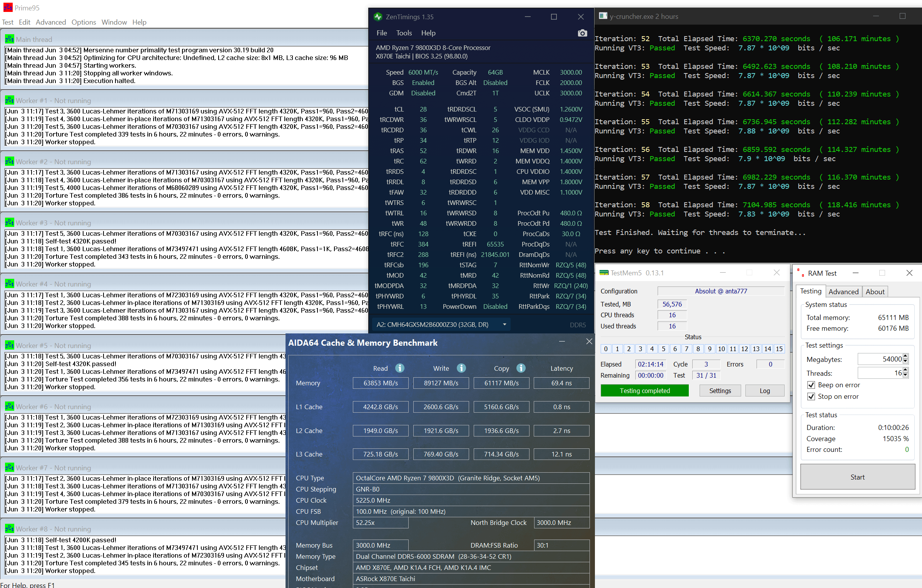
Task: Open the Help menu in Prime95
Action: coord(139,22)
